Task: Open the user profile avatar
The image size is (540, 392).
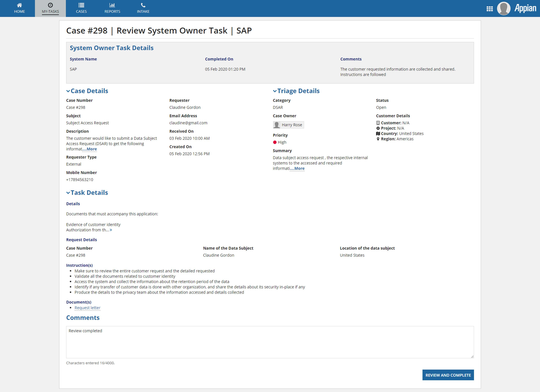Action: (x=504, y=9)
